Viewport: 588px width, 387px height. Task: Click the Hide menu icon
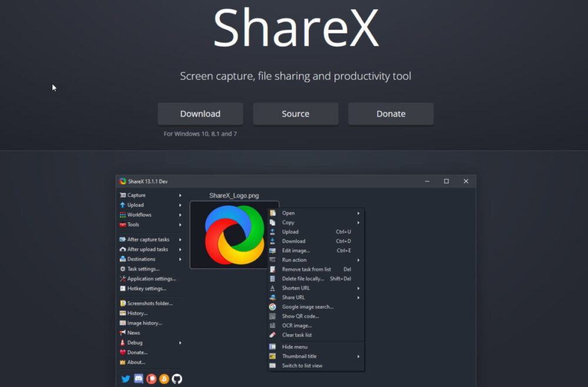pyautogui.click(x=273, y=347)
